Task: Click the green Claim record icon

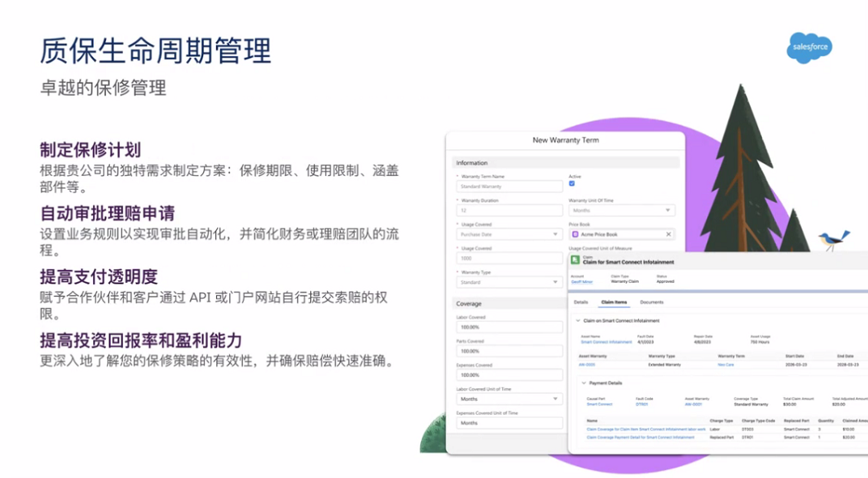Action: point(575,259)
